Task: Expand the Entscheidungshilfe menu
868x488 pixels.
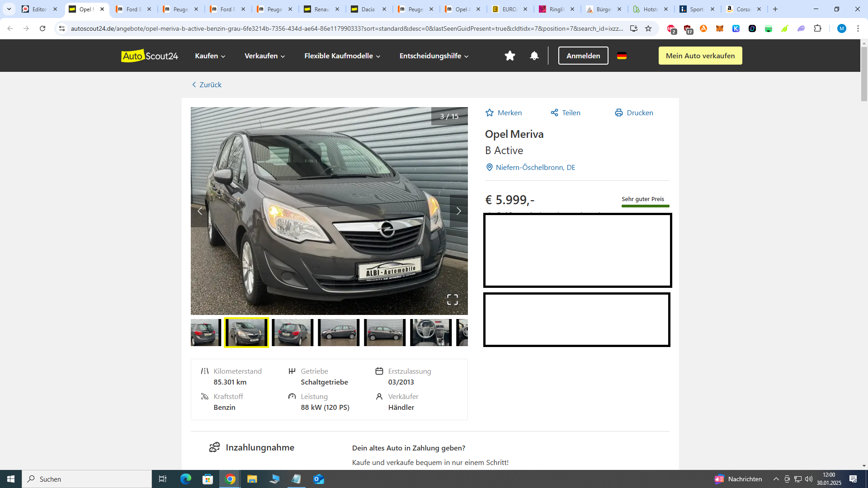Action: click(434, 56)
